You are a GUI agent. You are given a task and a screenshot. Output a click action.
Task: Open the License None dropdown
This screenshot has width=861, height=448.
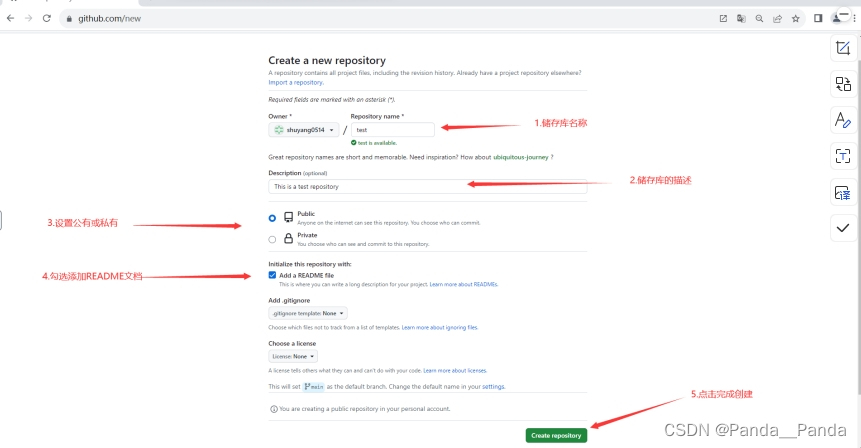[293, 356]
